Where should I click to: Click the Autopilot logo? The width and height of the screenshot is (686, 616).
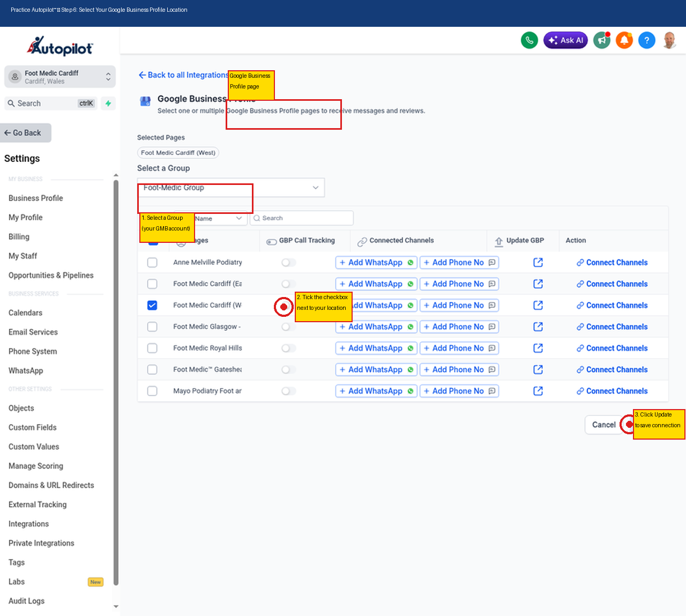(60, 46)
